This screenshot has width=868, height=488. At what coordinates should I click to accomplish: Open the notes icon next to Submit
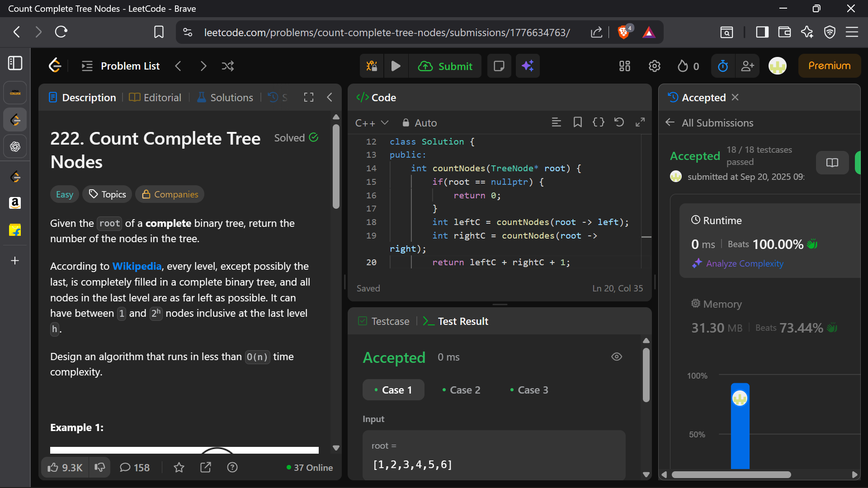pos(499,66)
